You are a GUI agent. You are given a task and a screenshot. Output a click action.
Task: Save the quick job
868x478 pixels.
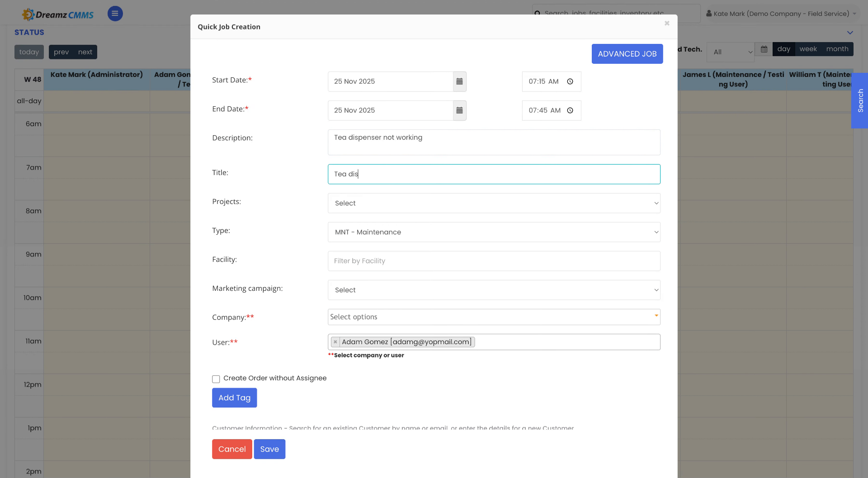point(269,449)
